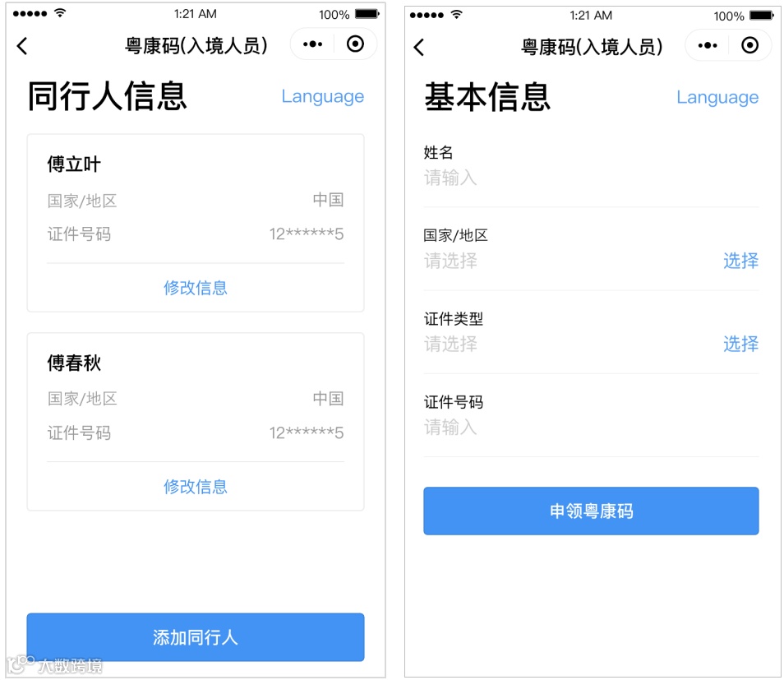Tap the battery icon on left status bar

pos(367,14)
